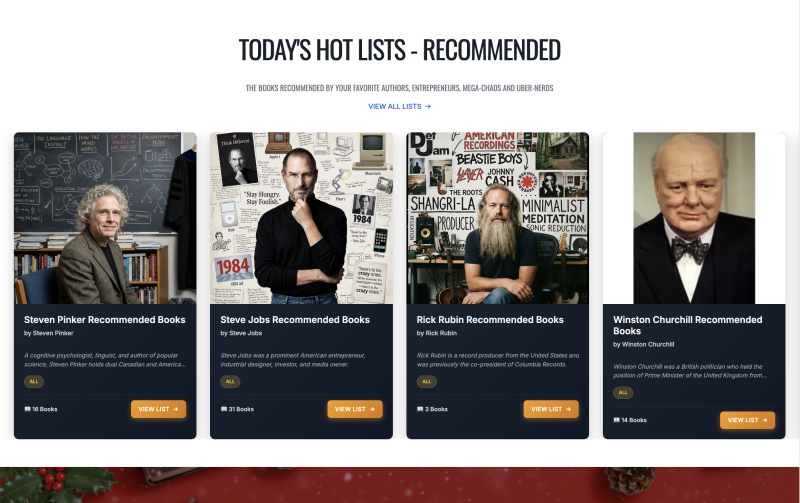Screen dimensions: 800x503
Task: Open the Steven Pinker chalkboard thumbnail
Action: (x=105, y=218)
